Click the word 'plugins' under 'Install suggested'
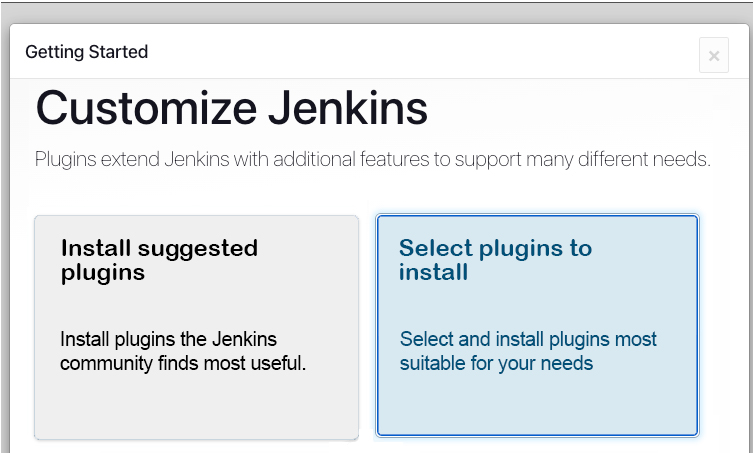 (103, 273)
